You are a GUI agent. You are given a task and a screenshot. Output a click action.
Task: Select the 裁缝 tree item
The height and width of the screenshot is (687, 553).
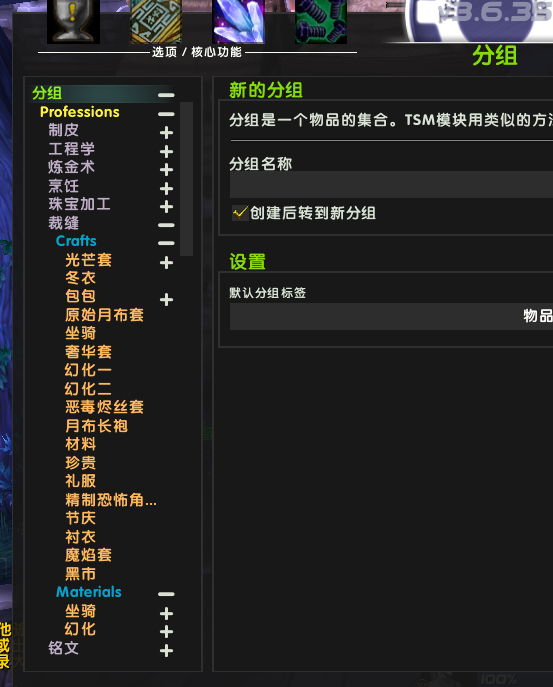(64, 223)
